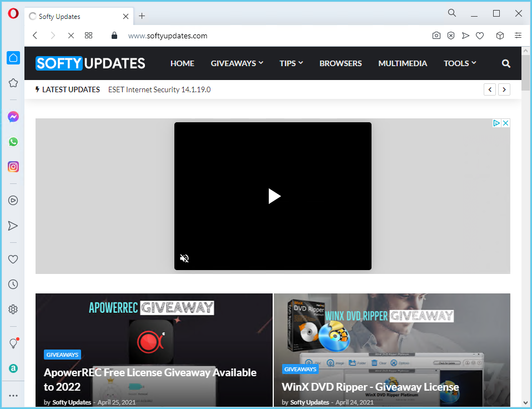
Task: Open Speed Dial grid button
Action: pyautogui.click(x=88, y=36)
